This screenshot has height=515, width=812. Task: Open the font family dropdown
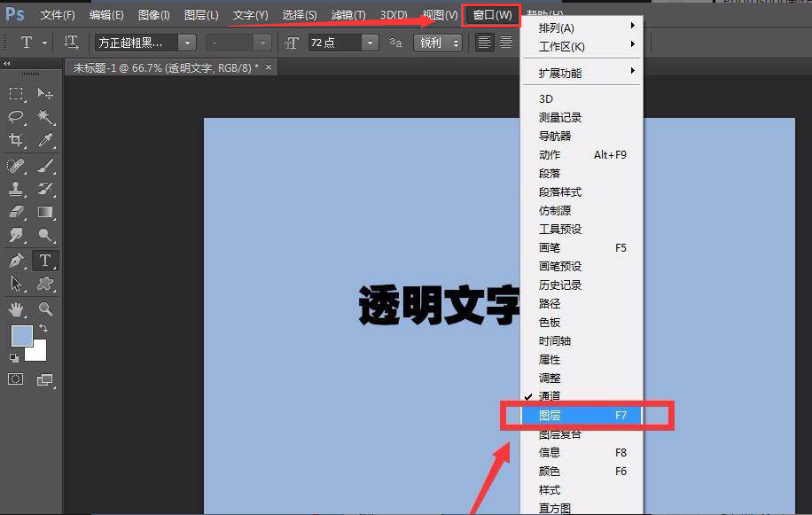pos(186,42)
